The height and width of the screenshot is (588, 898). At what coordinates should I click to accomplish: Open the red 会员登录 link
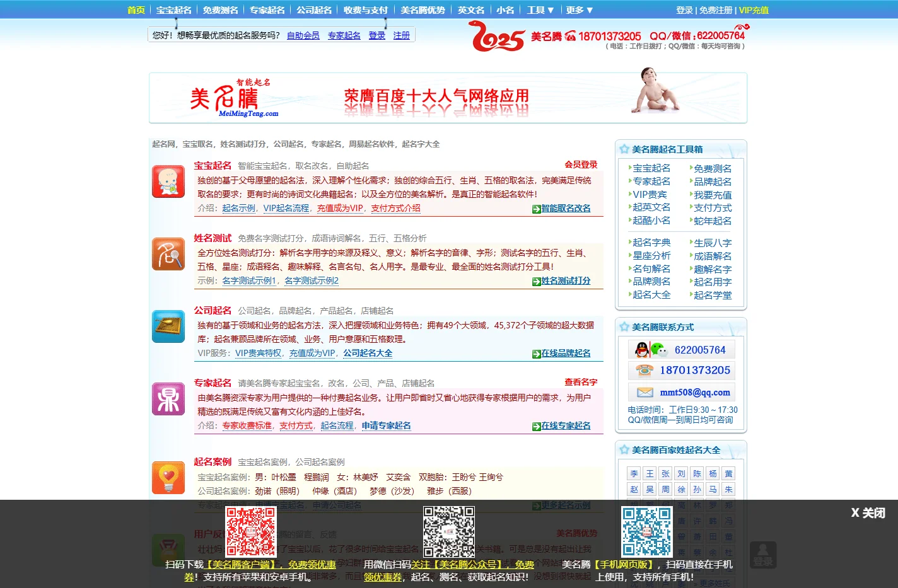581,164
